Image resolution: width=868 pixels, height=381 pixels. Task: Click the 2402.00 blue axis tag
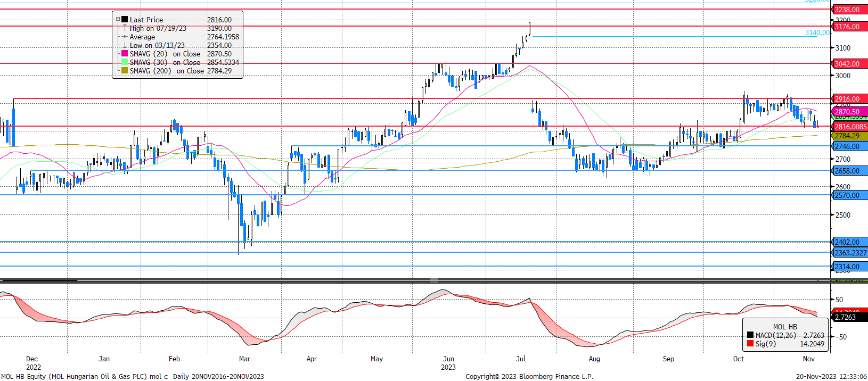pyautogui.click(x=850, y=242)
